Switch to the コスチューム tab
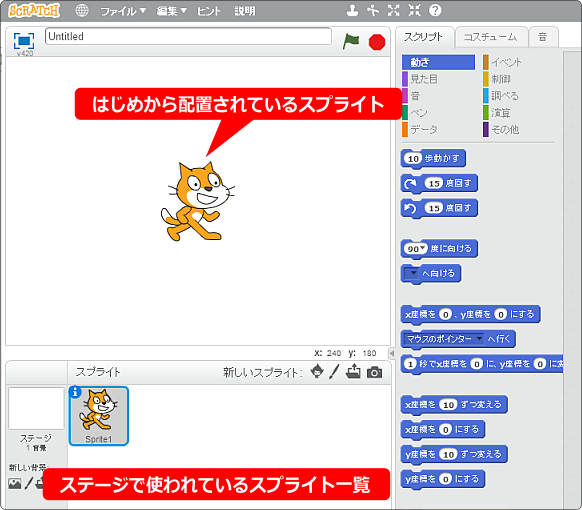 tap(490, 37)
